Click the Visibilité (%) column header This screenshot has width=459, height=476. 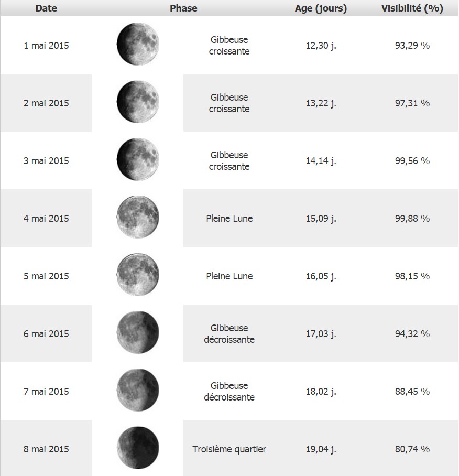click(x=412, y=8)
